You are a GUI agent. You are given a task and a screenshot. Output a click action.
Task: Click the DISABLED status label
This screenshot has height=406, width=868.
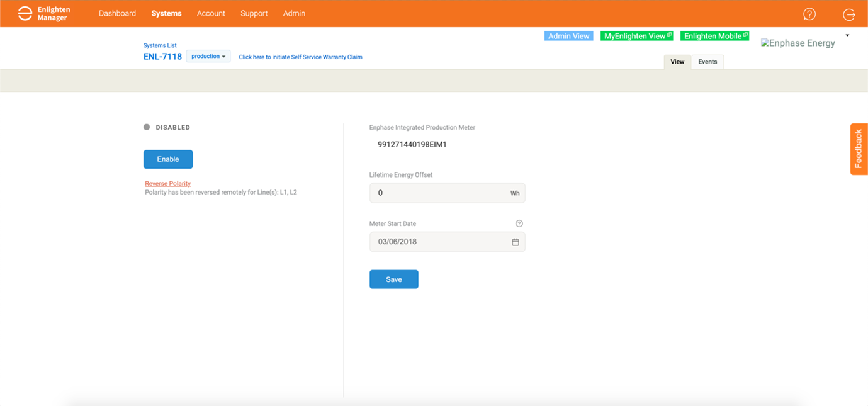(x=173, y=127)
